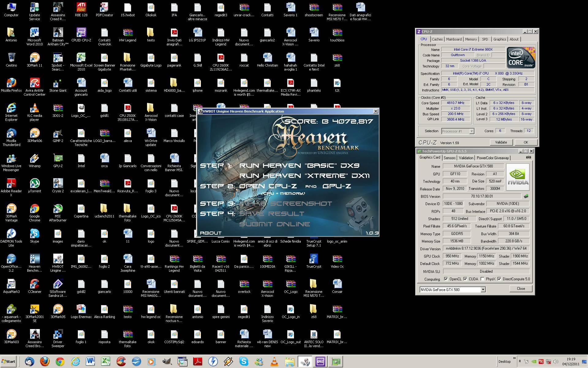Click the Save Result step
The width and height of the screenshot is (588, 368).
[x=272, y=214]
